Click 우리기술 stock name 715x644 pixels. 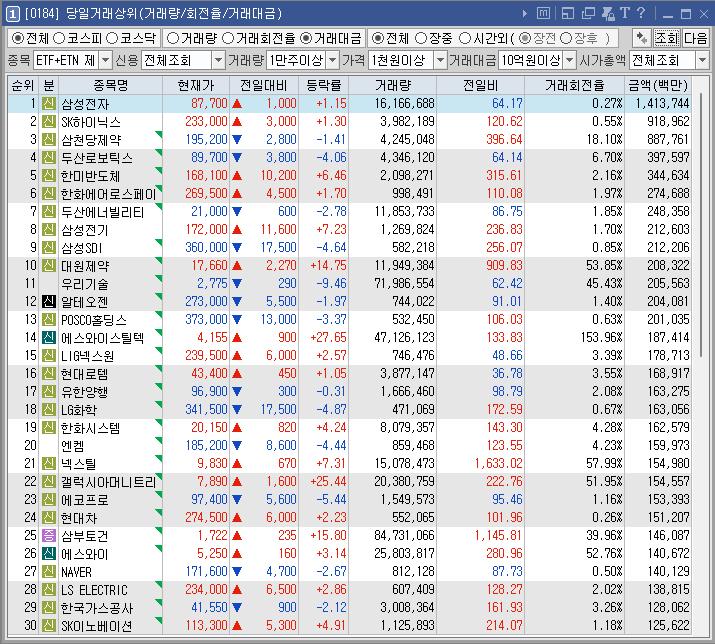click(x=85, y=284)
